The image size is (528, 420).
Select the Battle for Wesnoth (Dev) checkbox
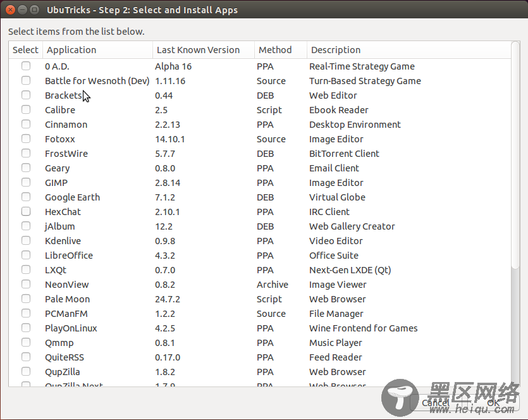(26, 80)
